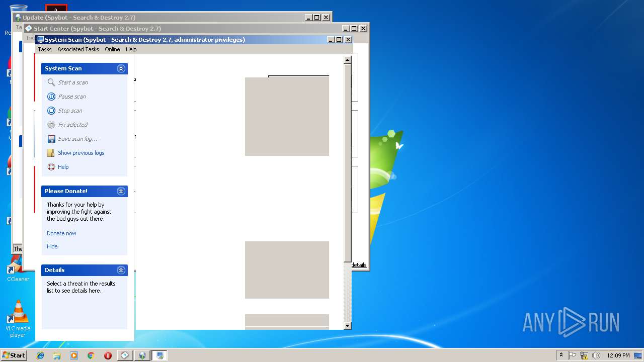Open Opera browser from the taskbar
This screenshot has height=362, width=644.
pos(108,355)
